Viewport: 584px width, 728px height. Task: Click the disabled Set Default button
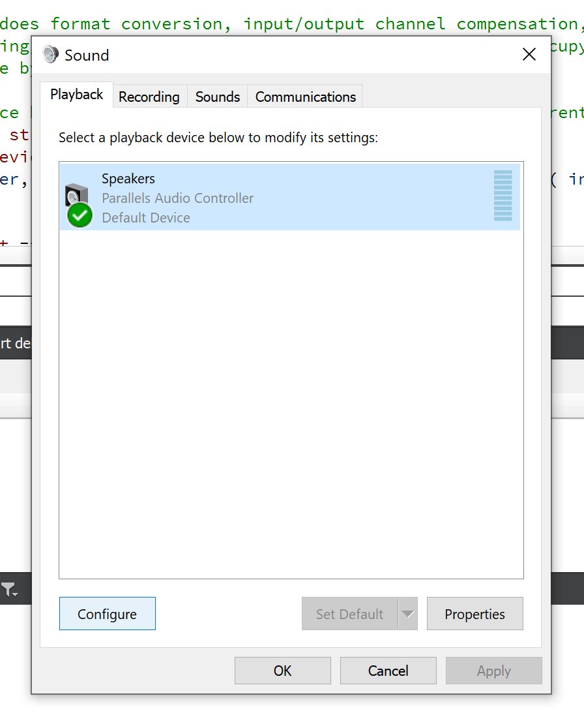(x=349, y=613)
